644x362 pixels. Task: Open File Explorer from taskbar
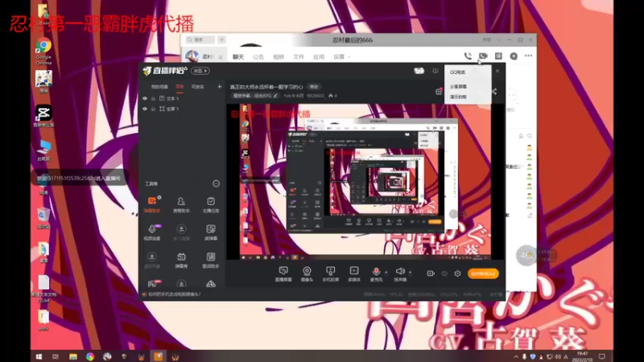[73, 356]
